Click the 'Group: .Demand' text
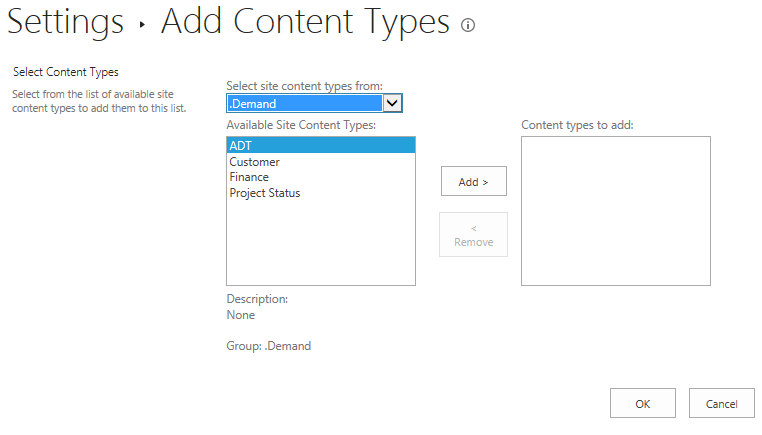 pyautogui.click(x=268, y=346)
